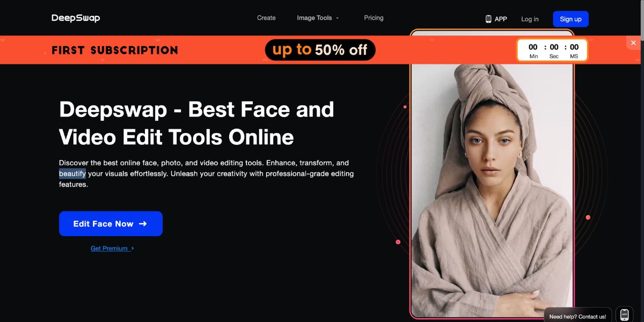Go to the Pricing page
The height and width of the screenshot is (322, 644).
[374, 18]
